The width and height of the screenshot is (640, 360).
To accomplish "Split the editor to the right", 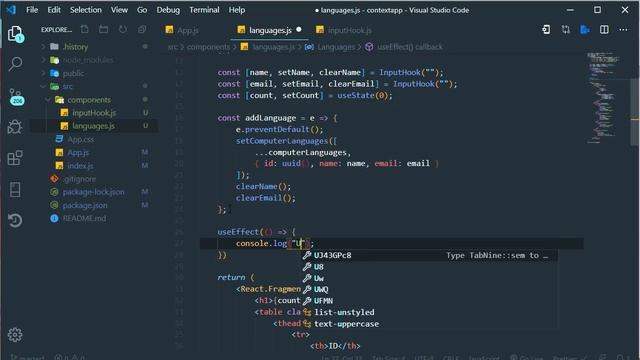I will [604, 29].
